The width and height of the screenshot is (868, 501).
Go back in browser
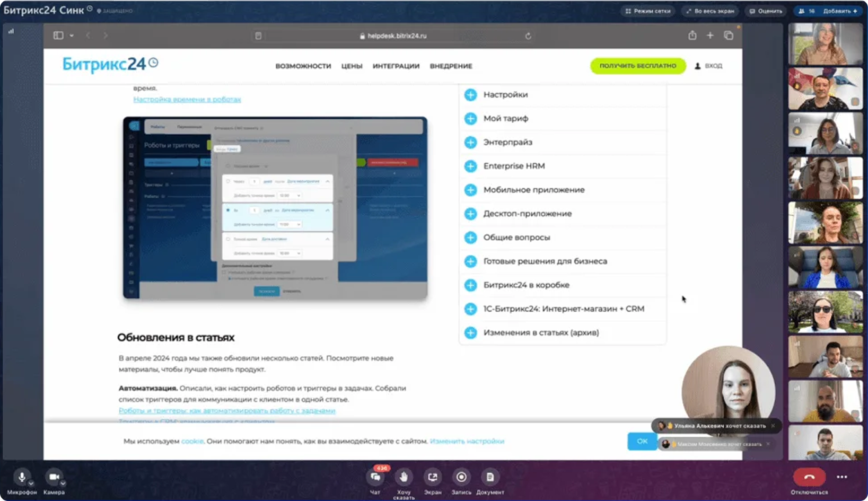click(x=88, y=36)
